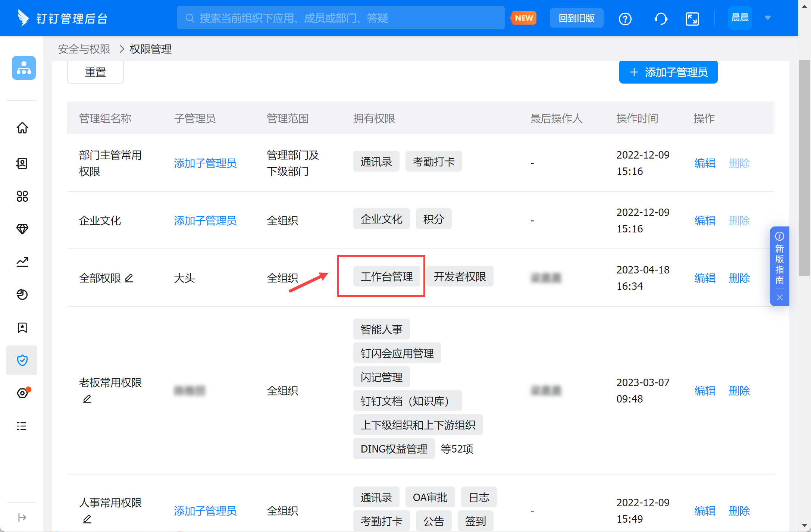Open the contacts icon in sidebar
Screen dimensions: 811x532
tap(22, 163)
